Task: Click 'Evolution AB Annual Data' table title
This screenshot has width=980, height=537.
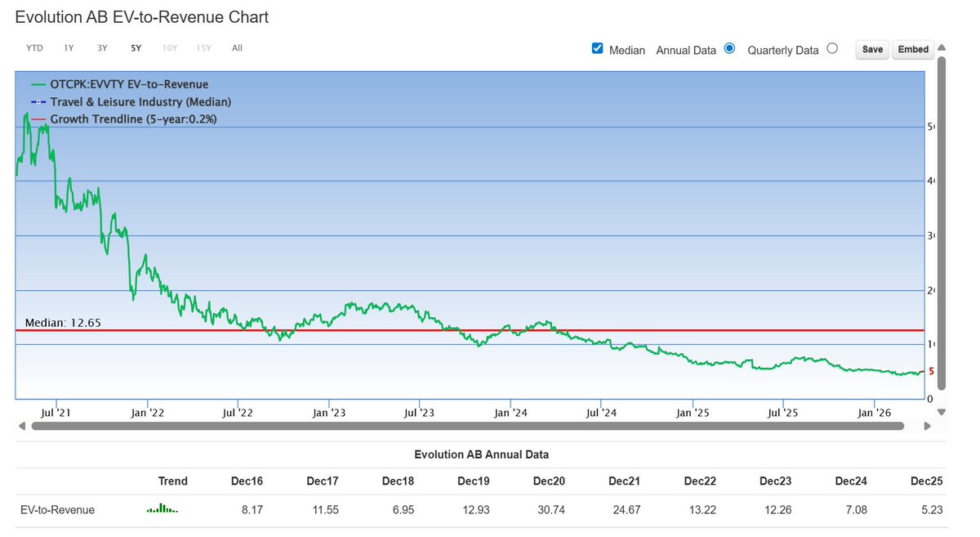Action: [482, 454]
